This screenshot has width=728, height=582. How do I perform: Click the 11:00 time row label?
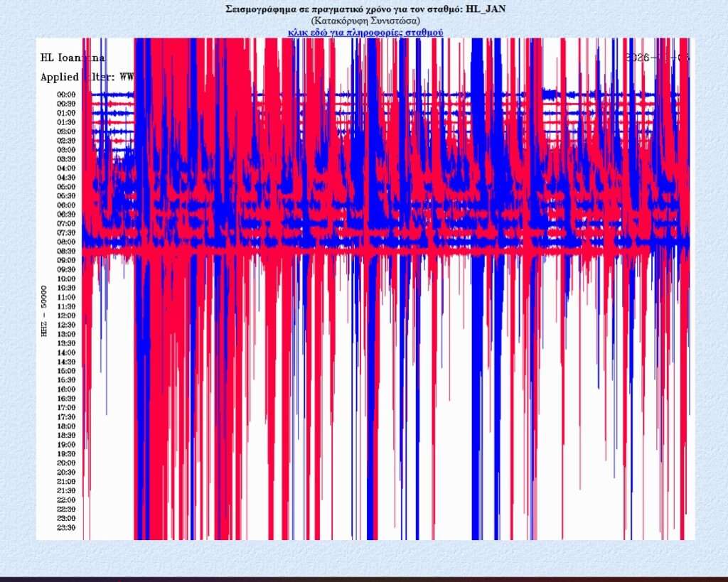66,297
